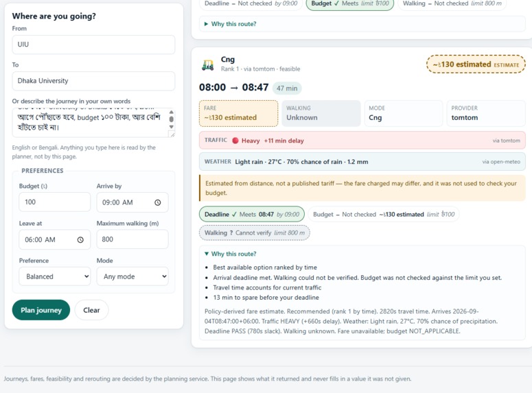Viewport: 532px width, 393px height.
Task: Open the Preference dropdown showing Balanced
Action: (x=55, y=276)
